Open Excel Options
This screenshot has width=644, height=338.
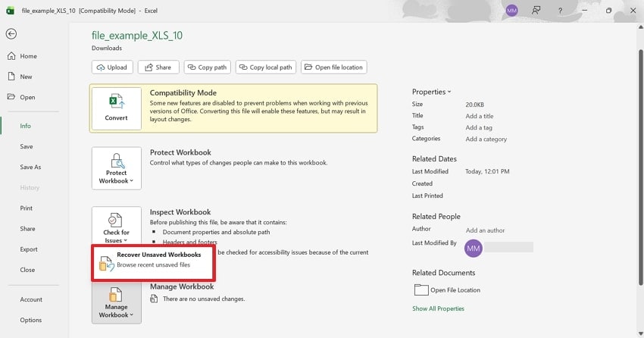(31, 320)
